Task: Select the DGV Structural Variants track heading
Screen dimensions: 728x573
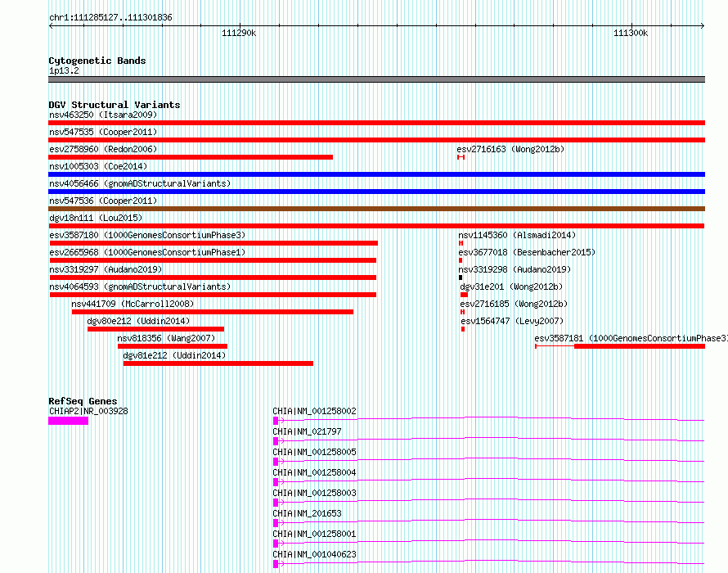Action: click(x=115, y=105)
